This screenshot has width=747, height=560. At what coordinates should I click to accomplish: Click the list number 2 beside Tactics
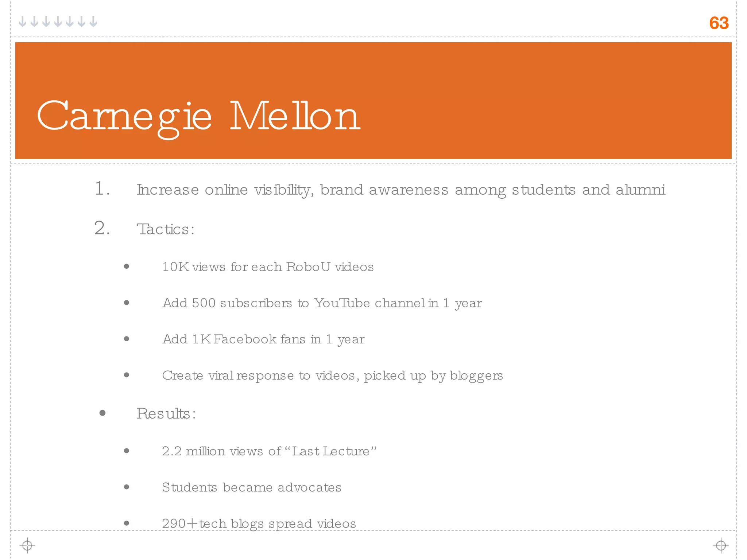click(102, 228)
